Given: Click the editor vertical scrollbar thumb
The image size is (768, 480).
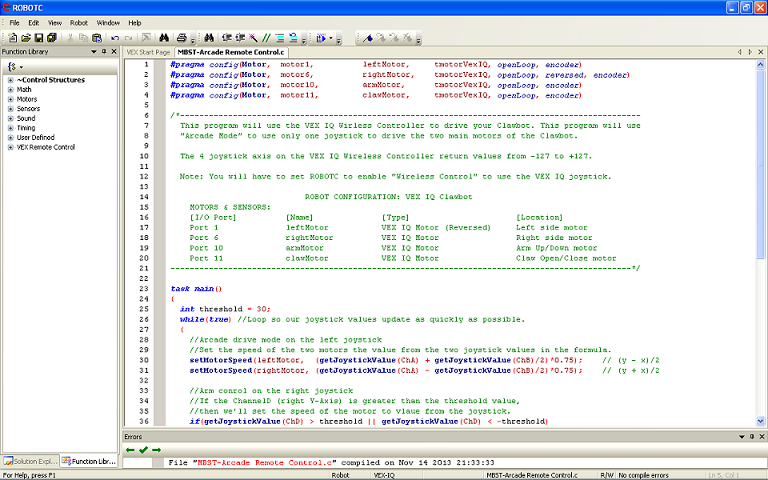Looking at the screenshot, I should click(760, 164).
